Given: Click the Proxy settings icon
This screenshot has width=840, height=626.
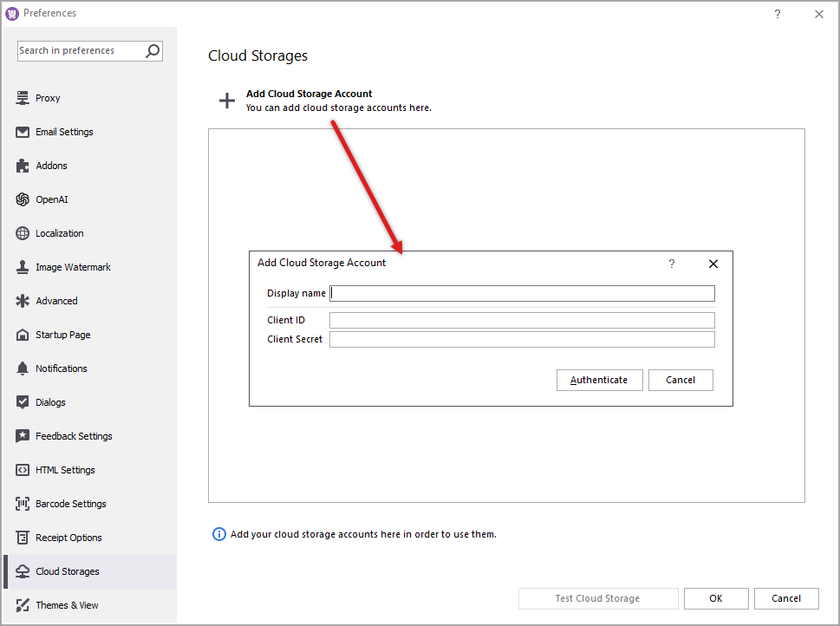Looking at the screenshot, I should [22, 98].
